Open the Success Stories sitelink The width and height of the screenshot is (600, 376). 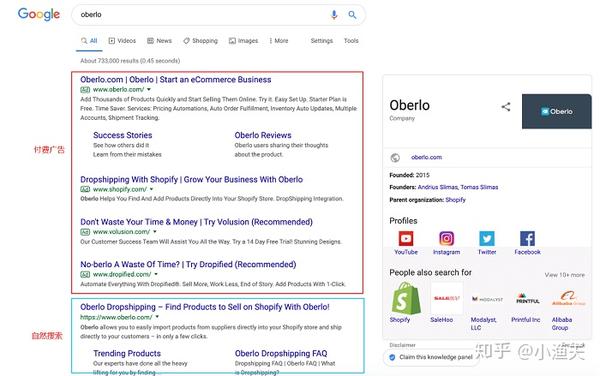[122, 135]
